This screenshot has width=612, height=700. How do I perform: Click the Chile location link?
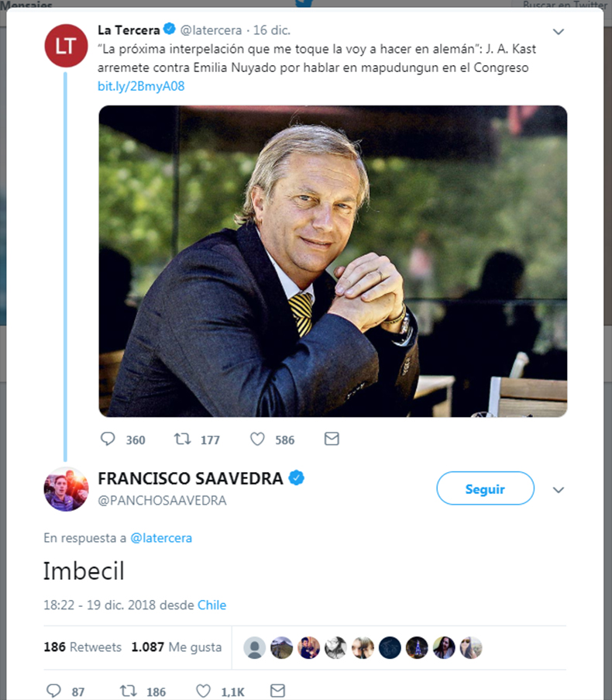(x=211, y=605)
